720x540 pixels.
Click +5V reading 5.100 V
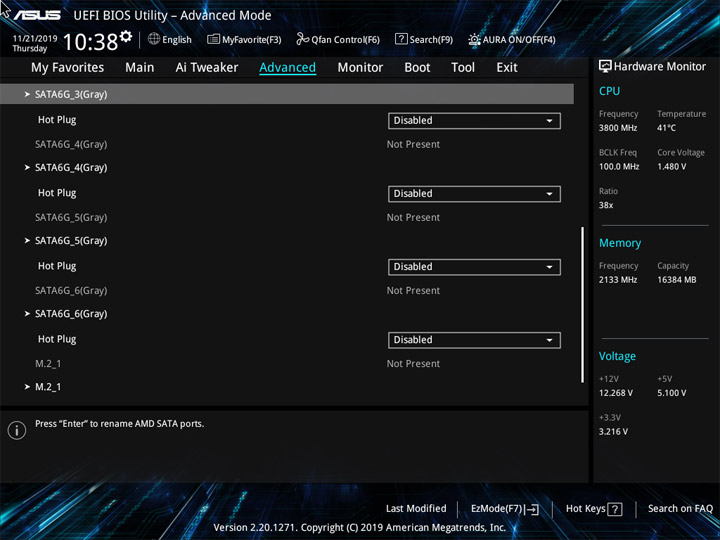672,393
